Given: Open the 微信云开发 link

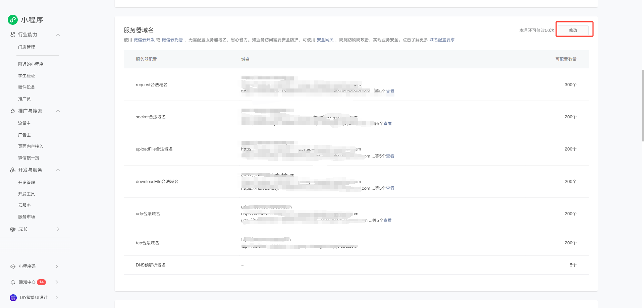Looking at the screenshot, I should coord(144,40).
